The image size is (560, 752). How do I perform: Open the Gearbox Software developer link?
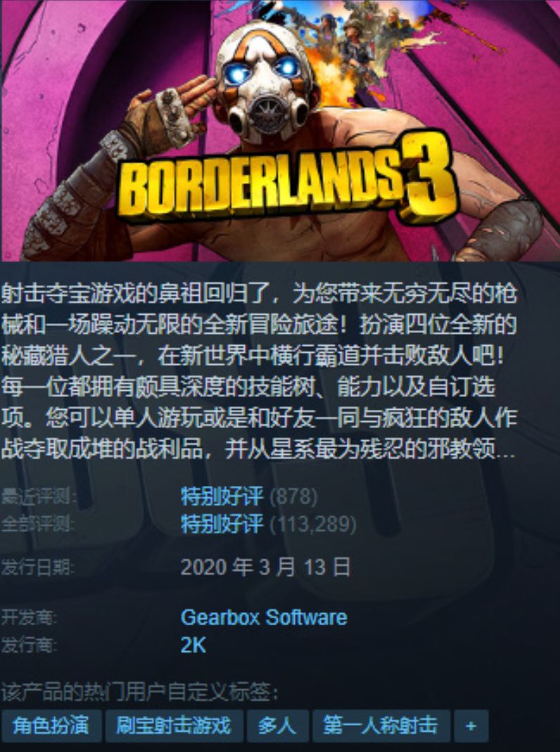pos(264,618)
